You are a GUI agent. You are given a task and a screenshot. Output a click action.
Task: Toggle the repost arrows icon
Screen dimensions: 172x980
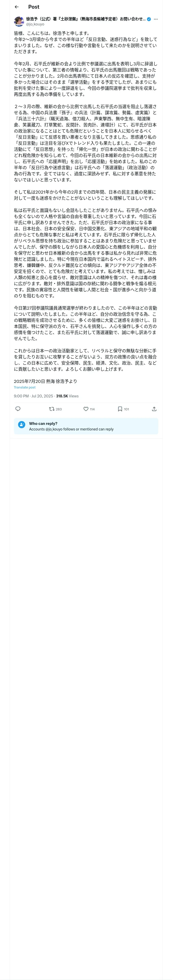click(x=51, y=409)
